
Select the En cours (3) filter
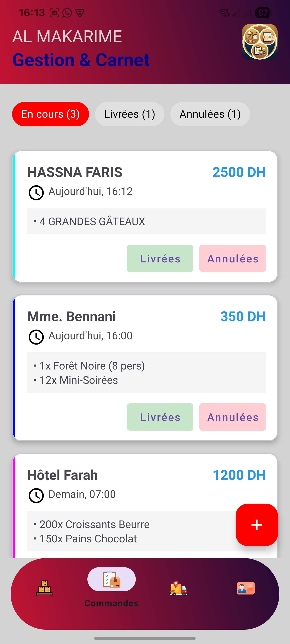[51, 114]
